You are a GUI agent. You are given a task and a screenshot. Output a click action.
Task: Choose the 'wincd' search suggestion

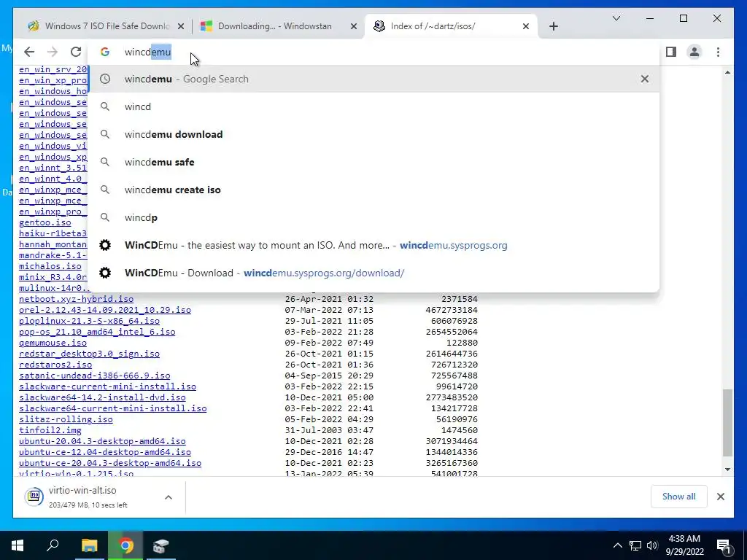click(373, 106)
